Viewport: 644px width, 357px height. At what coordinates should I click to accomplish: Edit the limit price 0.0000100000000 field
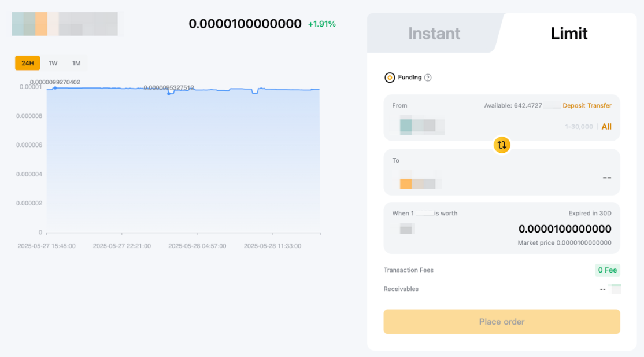coord(564,229)
